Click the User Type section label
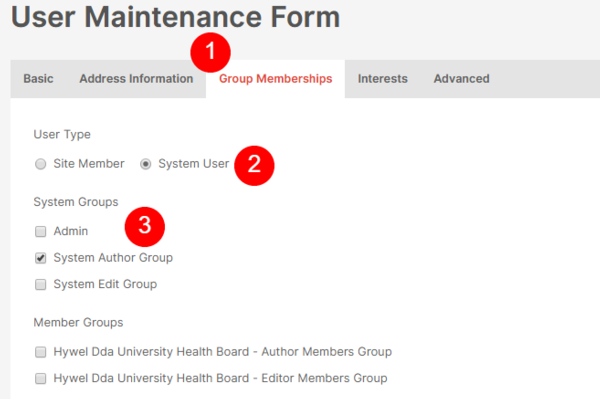 [x=62, y=135]
